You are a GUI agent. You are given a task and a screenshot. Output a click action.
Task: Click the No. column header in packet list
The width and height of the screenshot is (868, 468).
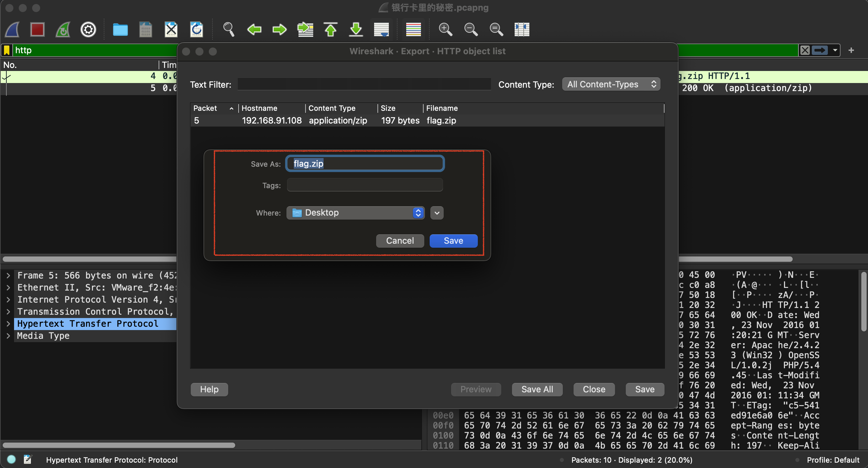tap(80, 65)
